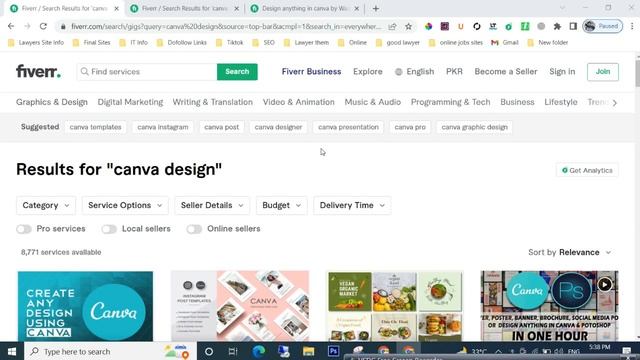The height and width of the screenshot is (360, 640).
Task: Click the Sign in link
Action: [x=562, y=72]
